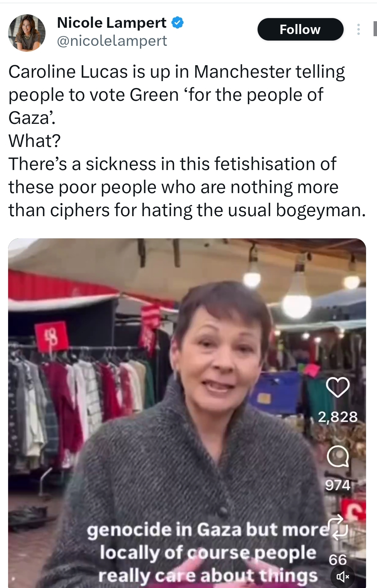Open the three-dot more options menu

[359, 29]
